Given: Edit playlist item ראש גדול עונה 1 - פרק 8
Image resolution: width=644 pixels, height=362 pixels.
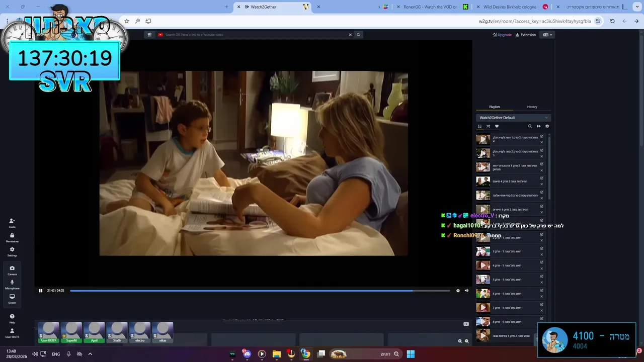Looking at the screenshot, I should pyautogui.click(x=542, y=319).
